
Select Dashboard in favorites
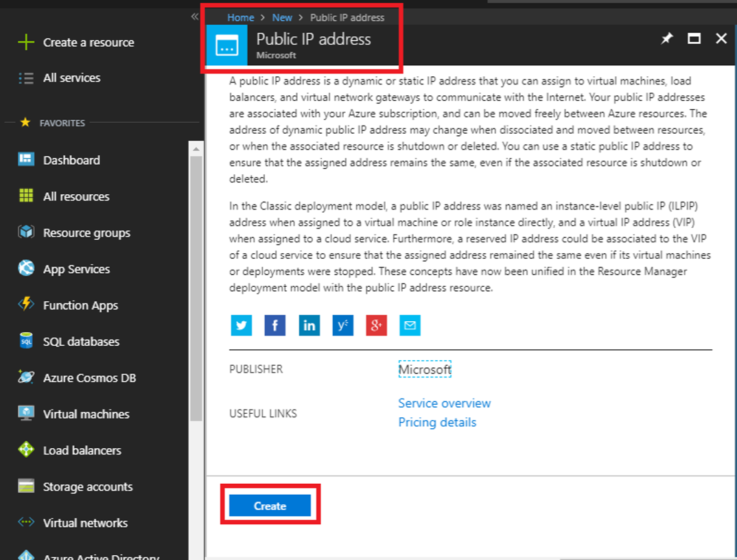coord(71,160)
